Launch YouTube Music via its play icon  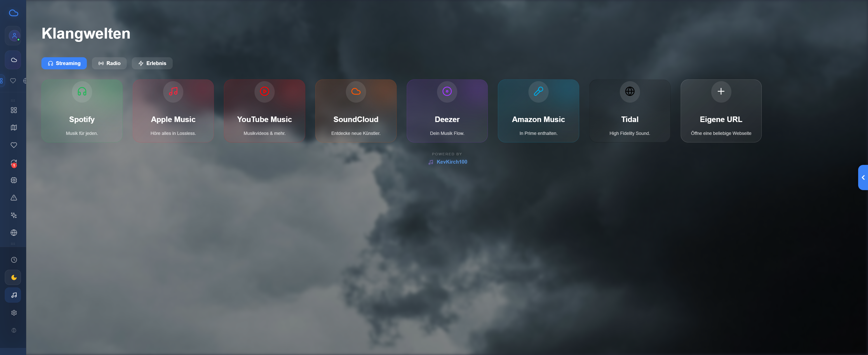264,92
